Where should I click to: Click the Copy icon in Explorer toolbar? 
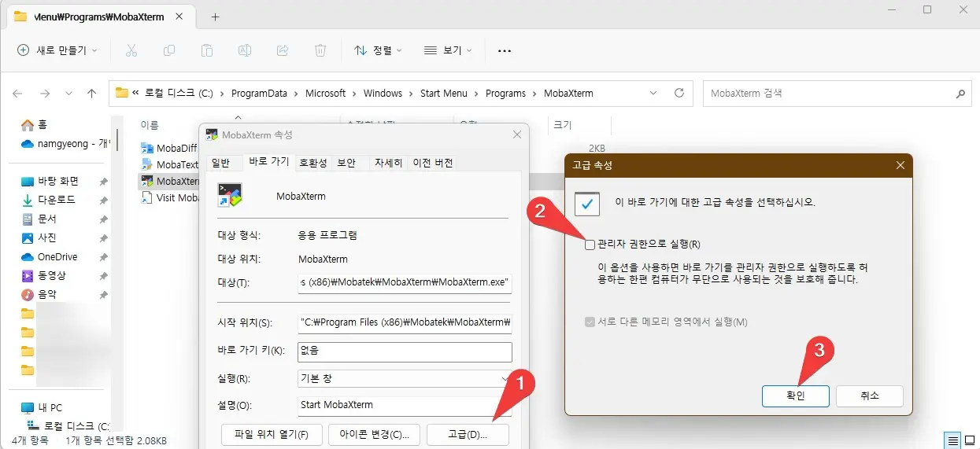click(169, 50)
